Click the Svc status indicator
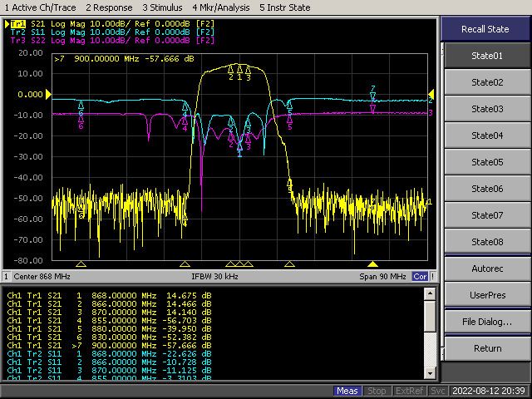 pyautogui.click(x=437, y=391)
